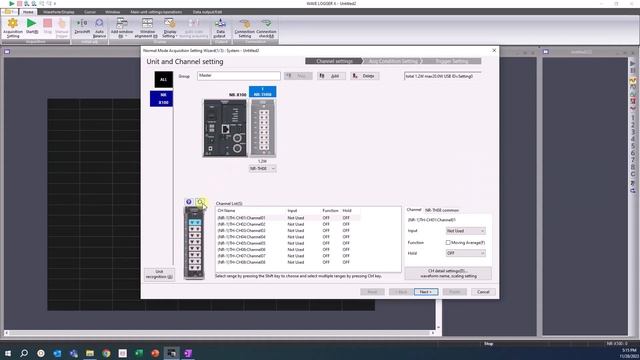Click the Channel settings wizard step
Image resolution: width=640 pixels, height=360 pixels.
tap(334, 61)
